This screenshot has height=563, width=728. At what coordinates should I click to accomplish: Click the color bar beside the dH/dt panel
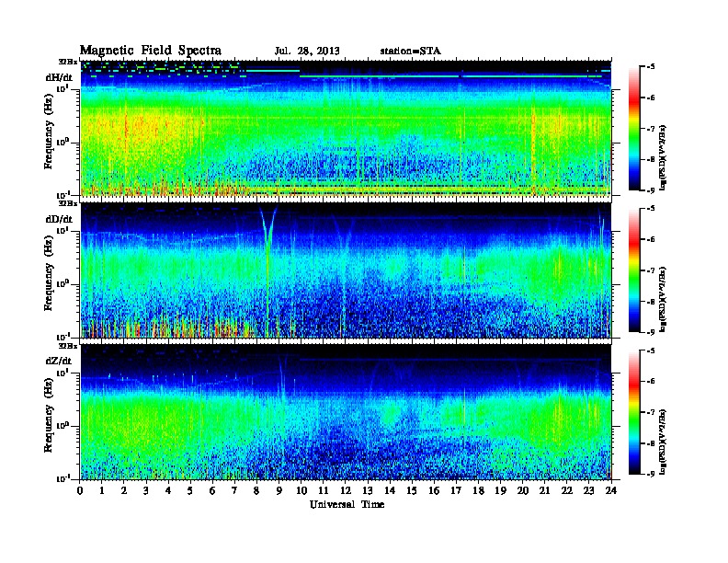(x=634, y=129)
